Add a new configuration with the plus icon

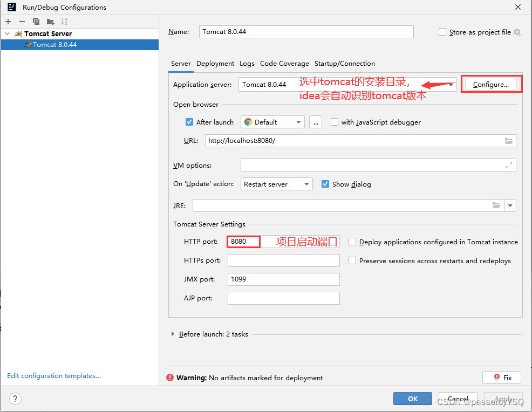click(8, 22)
